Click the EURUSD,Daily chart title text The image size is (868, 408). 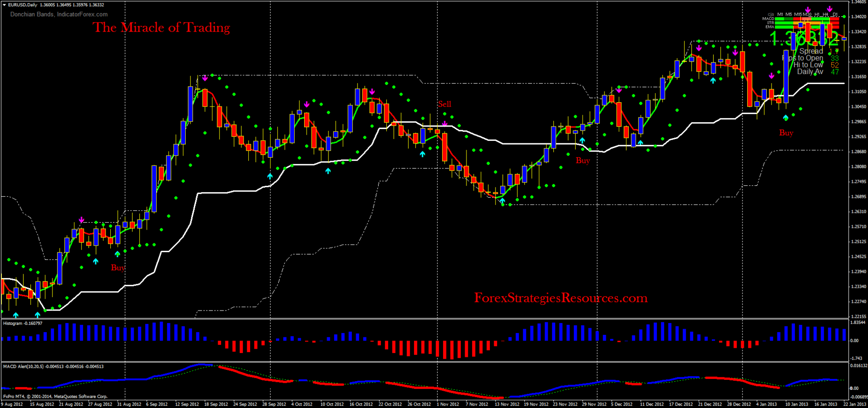click(x=23, y=5)
